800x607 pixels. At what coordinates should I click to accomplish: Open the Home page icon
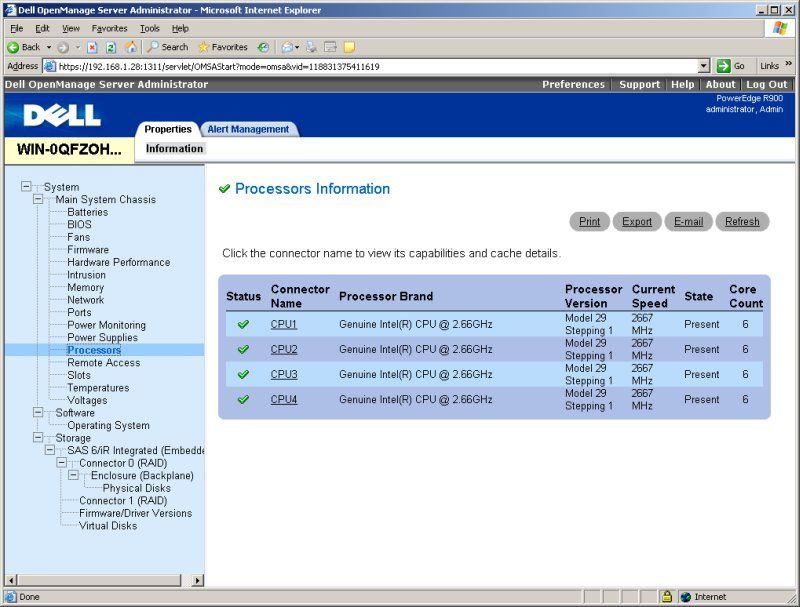click(x=131, y=47)
